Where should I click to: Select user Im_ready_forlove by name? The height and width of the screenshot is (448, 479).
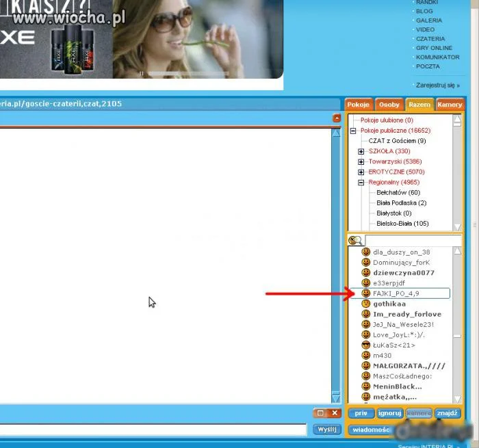click(x=407, y=314)
